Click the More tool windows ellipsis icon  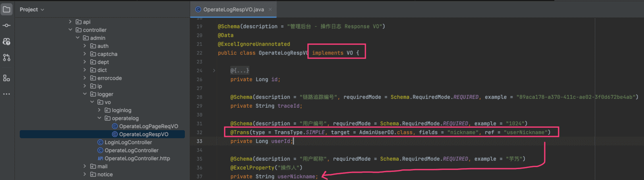click(x=6, y=94)
